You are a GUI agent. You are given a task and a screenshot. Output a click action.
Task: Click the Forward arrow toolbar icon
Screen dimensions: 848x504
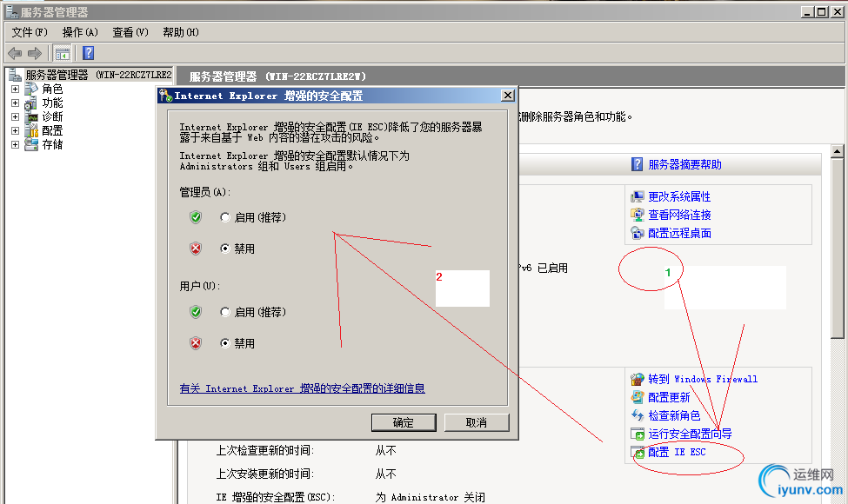[35, 53]
